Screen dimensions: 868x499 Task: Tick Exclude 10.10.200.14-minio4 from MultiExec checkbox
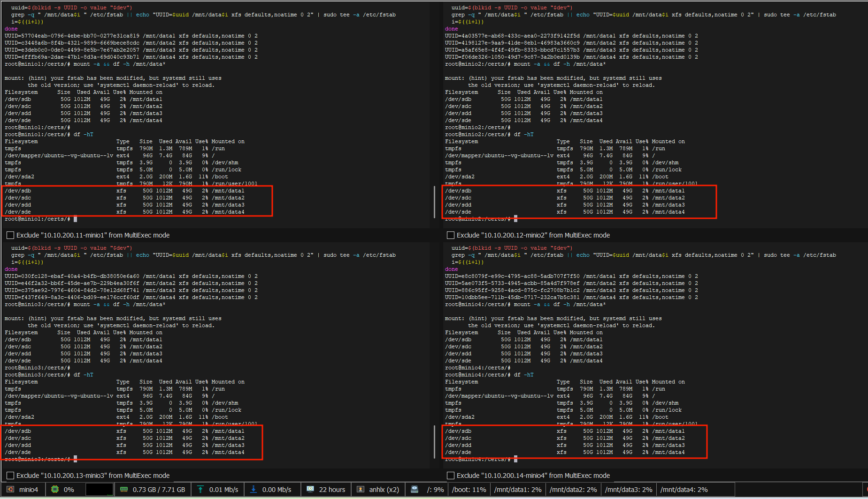pos(451,476)
